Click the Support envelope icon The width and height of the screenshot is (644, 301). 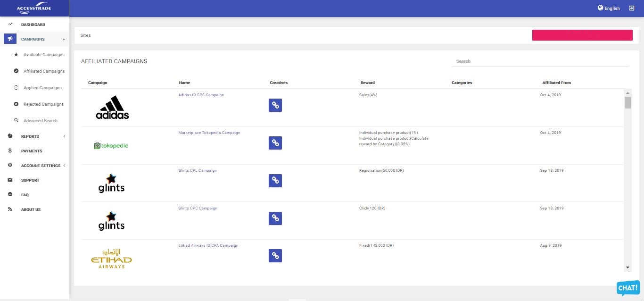10,180
